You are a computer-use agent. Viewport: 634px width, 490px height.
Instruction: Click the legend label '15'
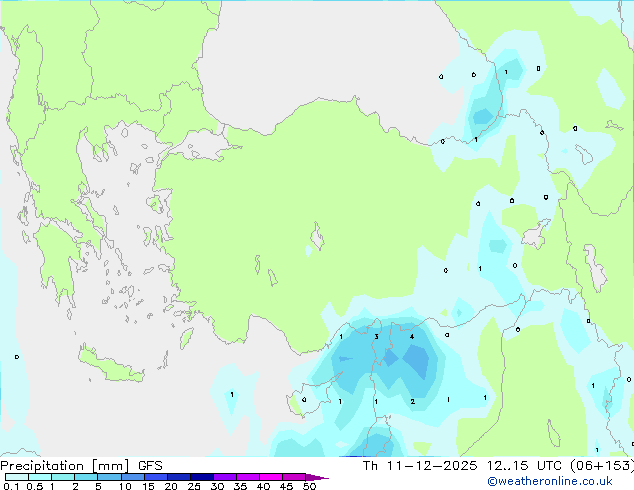(x=148, y=486)
